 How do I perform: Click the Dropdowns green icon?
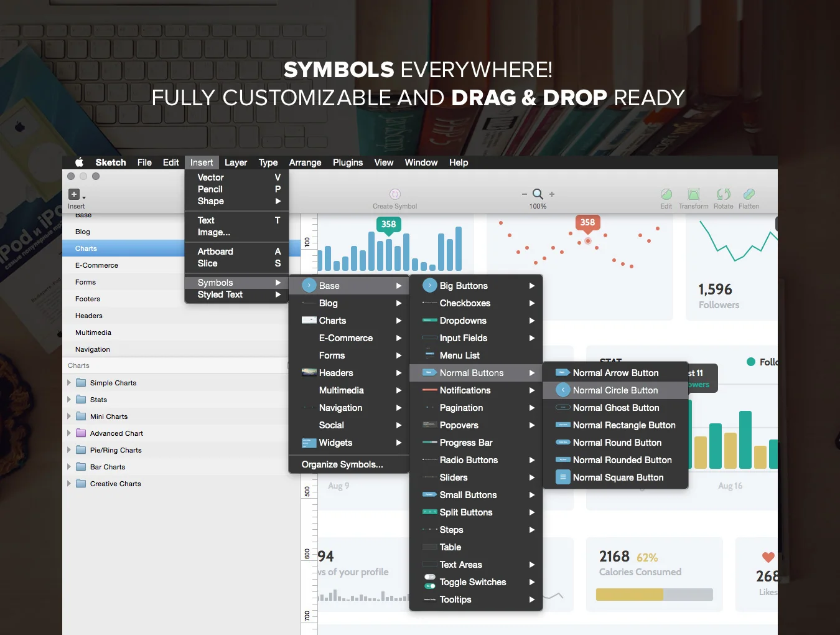click(x=430, y=320)
